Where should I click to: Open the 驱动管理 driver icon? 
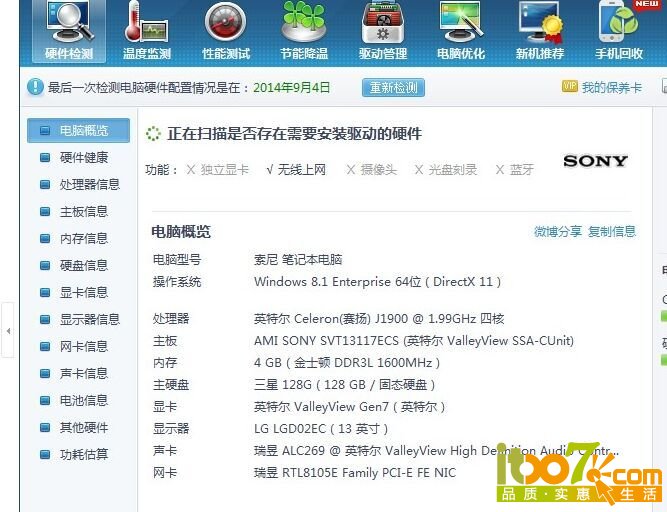tap(383, 31)
